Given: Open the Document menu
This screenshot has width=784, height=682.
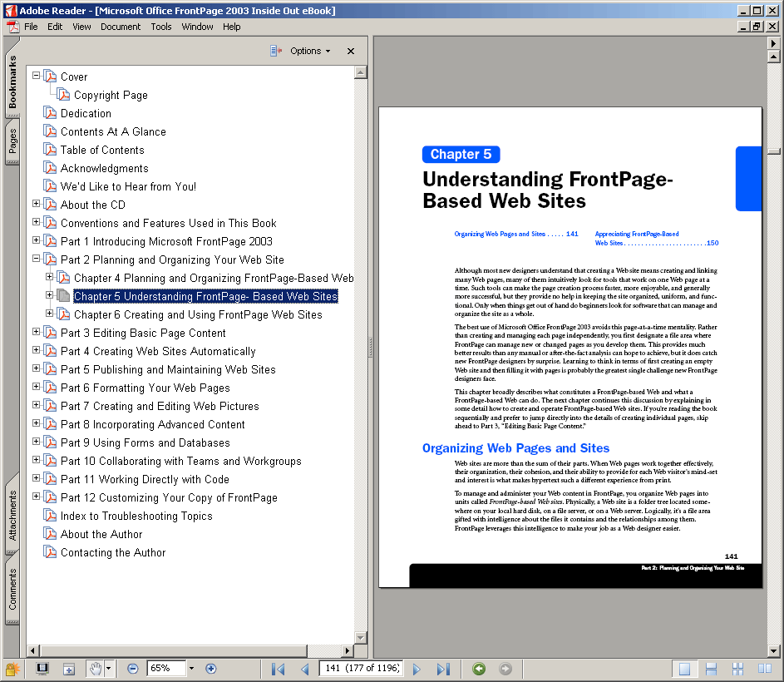Looking at the screenshot, I should coord(121,27).
